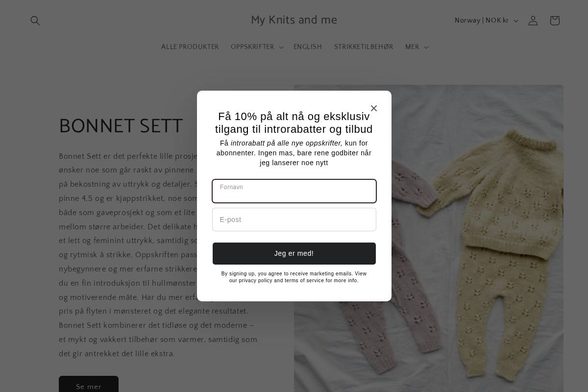Image resolution: width=588 pixels, height=392 pixels.
Task: Click the chevron next to OPPSKRIFTER
Action: point(281,47)
